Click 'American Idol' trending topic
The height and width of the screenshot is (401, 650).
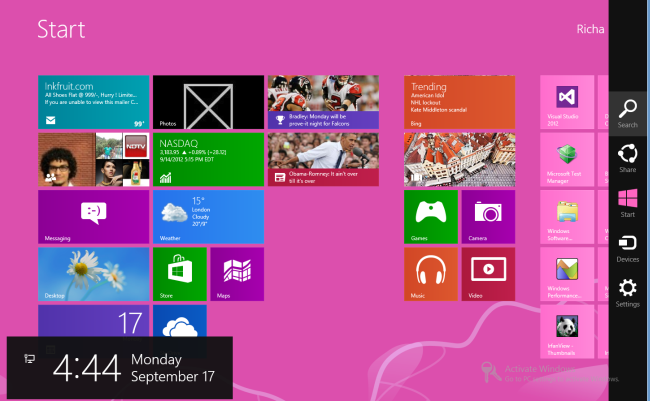point(428,95)
